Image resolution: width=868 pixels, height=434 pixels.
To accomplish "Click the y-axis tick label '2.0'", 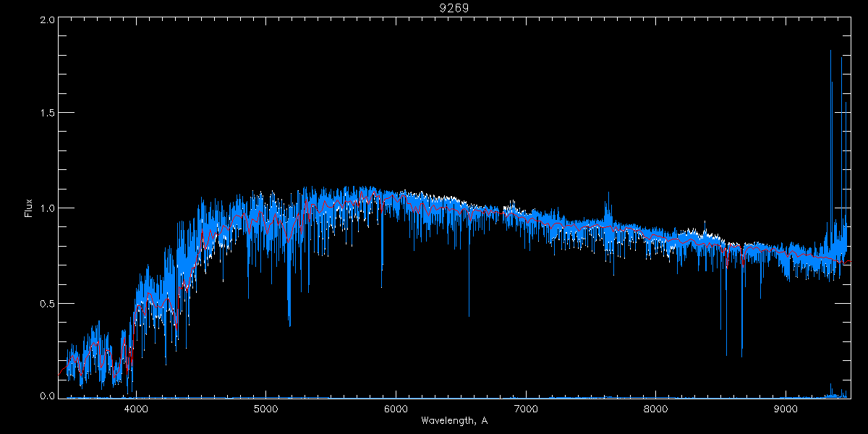I will coord(47,20).
